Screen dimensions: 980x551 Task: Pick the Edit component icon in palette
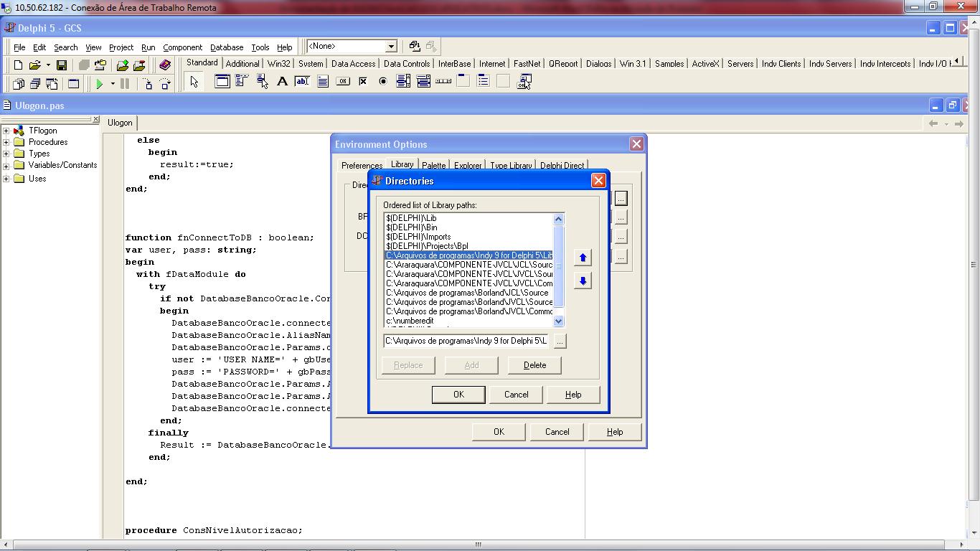(302, 82)
